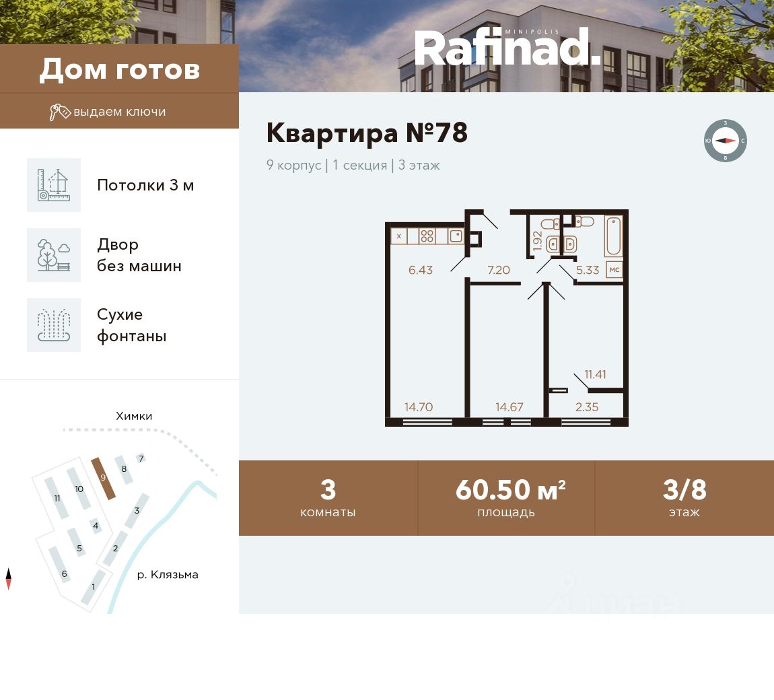The height and width of the screenshot is (700, 774).
Task: Click the stove burner symbol in kitchen
Action: pos(427,236)
